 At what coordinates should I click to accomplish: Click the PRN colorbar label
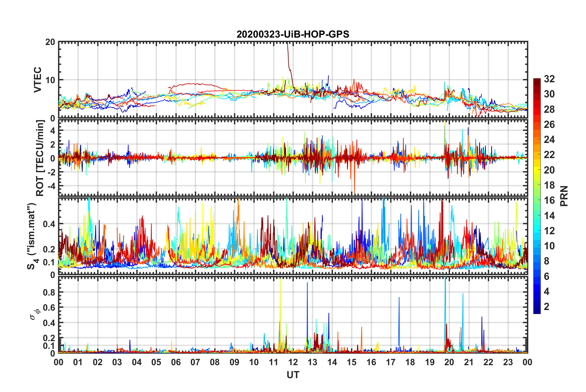tap(564, 196)
